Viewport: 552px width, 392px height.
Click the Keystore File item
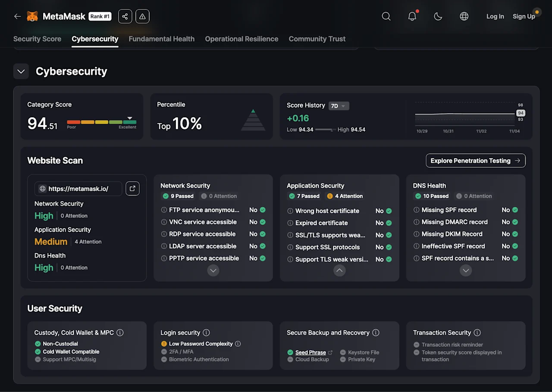(360, 352)
